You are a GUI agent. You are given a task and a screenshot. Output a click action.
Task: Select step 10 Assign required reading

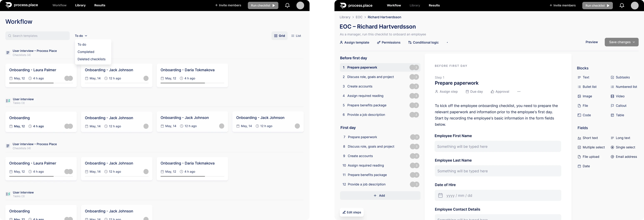click(380, 166)
